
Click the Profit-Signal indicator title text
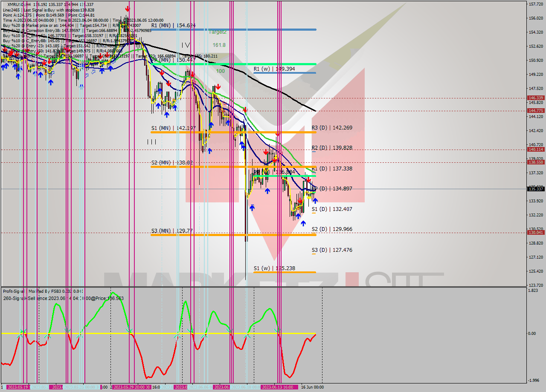43,291
